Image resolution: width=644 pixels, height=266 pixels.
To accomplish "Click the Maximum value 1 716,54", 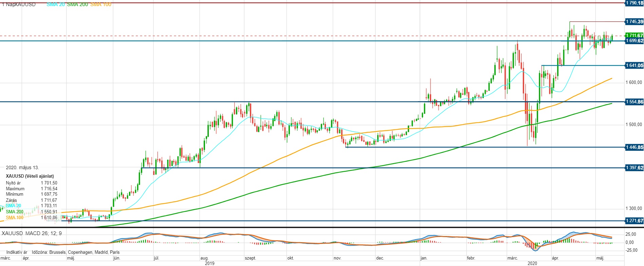I will click(49, 189).
